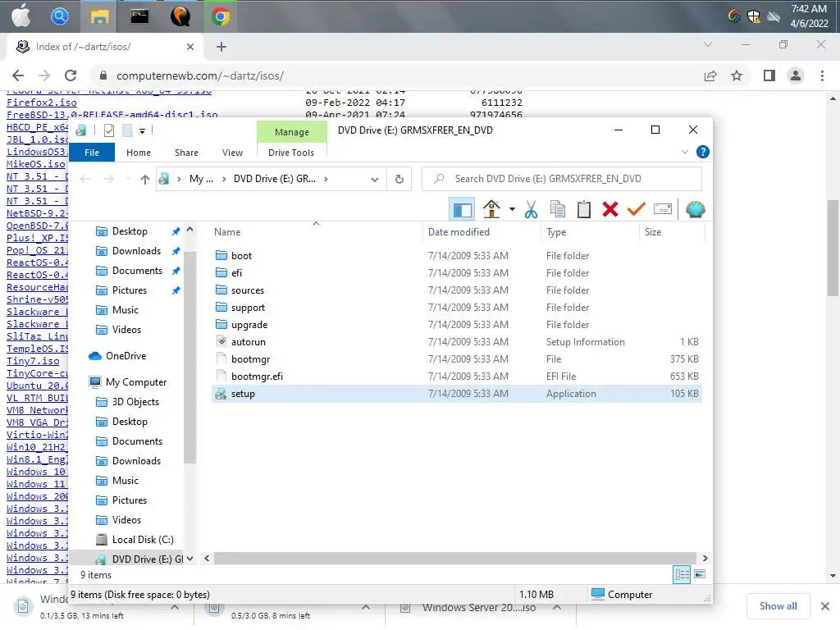This screenshot has height=630, width=840.
Task: Open the Share ribbon tab
Action: [x=186, y=153]
